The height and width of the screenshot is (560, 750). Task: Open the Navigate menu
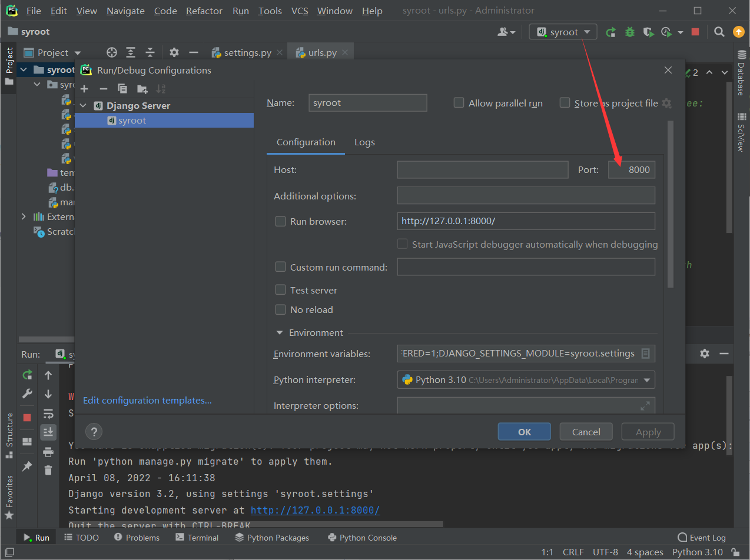(x=125, y=11)
